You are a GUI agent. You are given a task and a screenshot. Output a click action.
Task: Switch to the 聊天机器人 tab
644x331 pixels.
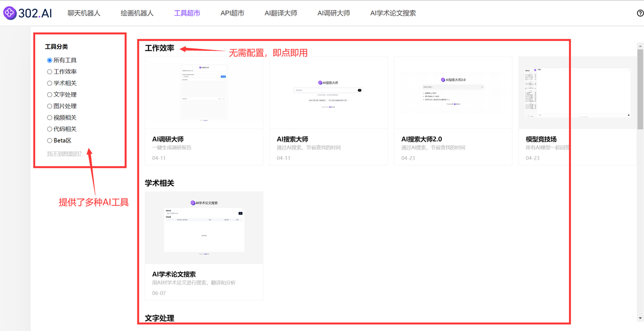(x=84, y=14)
